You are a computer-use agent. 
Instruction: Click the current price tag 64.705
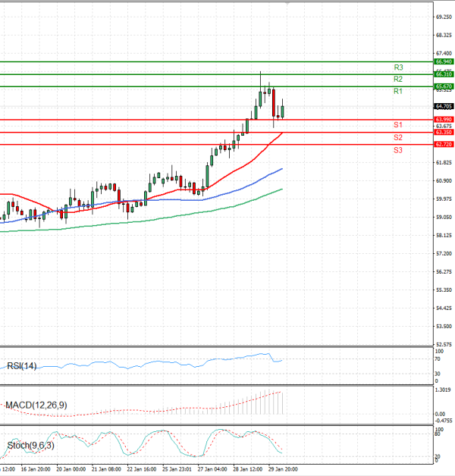click(x=444, y=107)
